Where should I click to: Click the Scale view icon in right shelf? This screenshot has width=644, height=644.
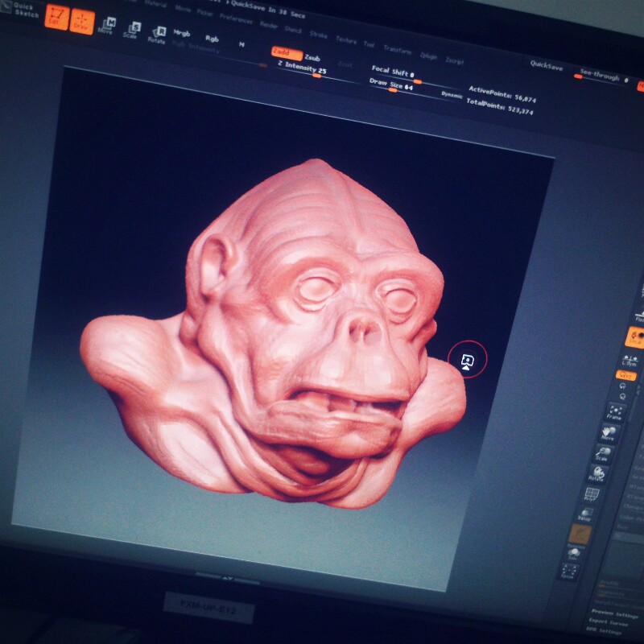[602, 454]
